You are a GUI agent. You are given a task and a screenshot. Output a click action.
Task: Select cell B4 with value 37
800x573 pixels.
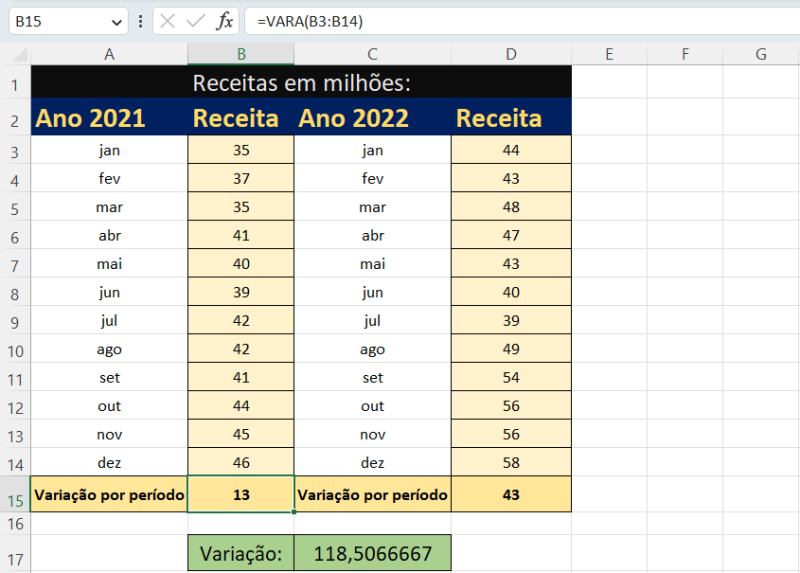[241, 178]
